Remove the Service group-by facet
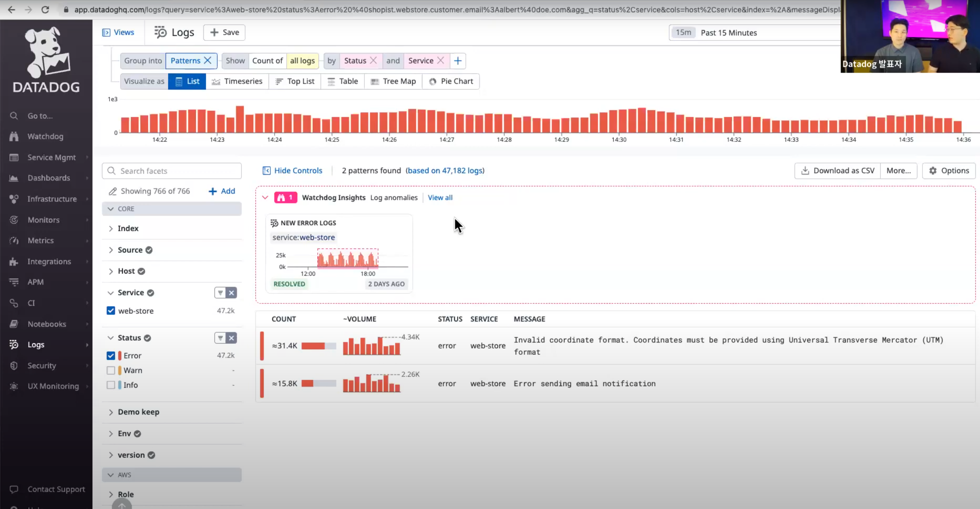 tap(441, 60)
